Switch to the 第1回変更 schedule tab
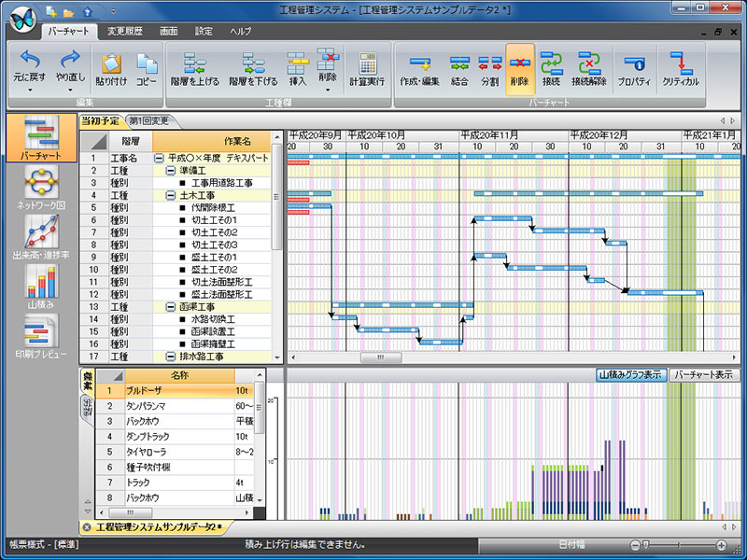The image size is (747, 560). [x=148, y=120]
